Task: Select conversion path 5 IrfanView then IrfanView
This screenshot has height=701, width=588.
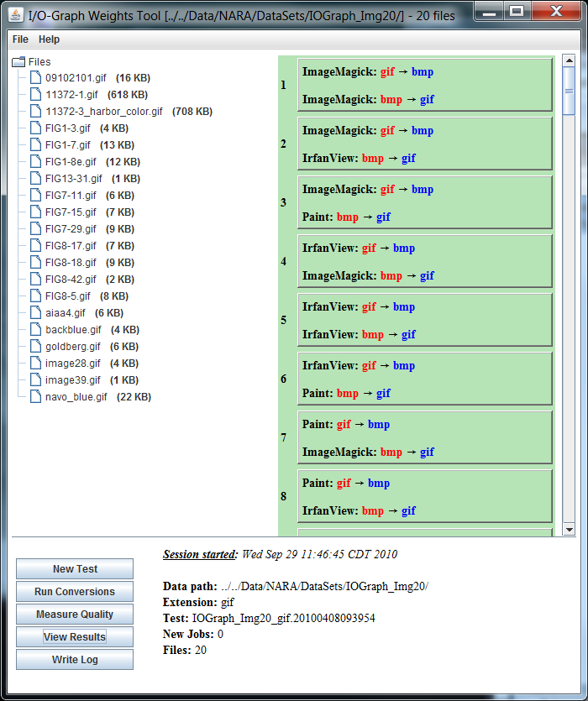Action: 425,320
